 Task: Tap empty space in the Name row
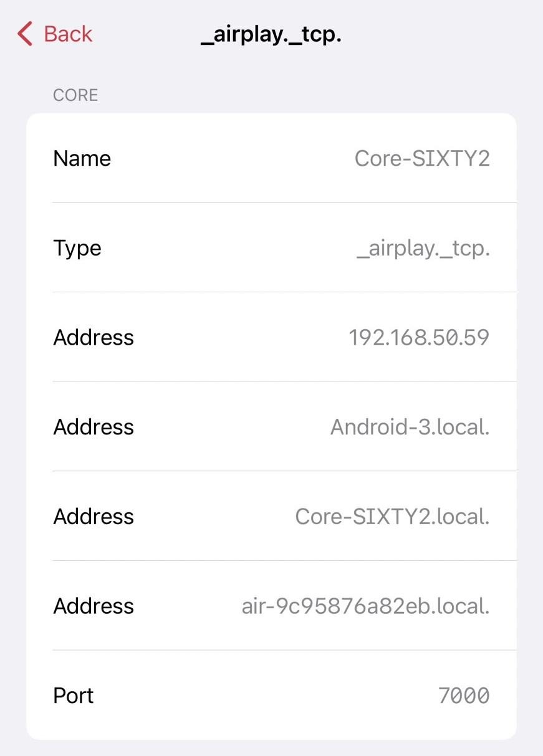click(x=231, y=158)
